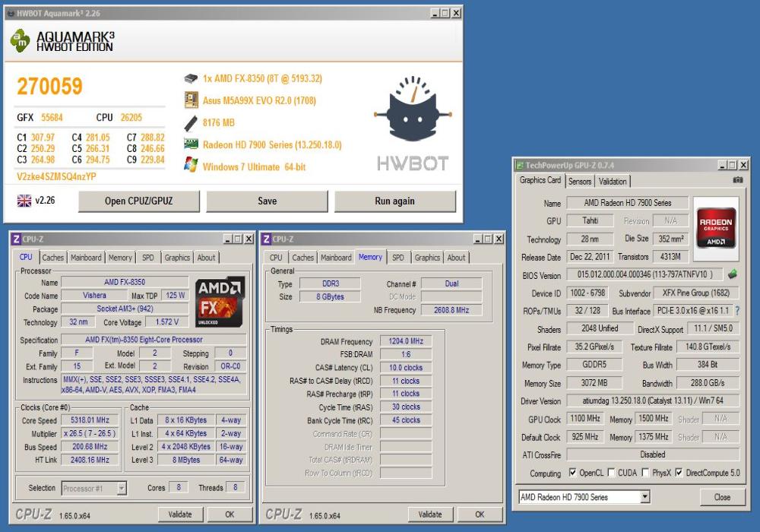Click the Core Voltage value 1.572 V
760x532 pixels.
pos(166,322)
